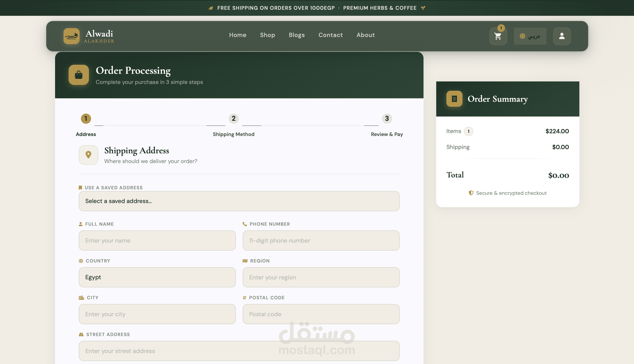
Task: Click the 'Review & Pay' step label
Action: point(387,134)
